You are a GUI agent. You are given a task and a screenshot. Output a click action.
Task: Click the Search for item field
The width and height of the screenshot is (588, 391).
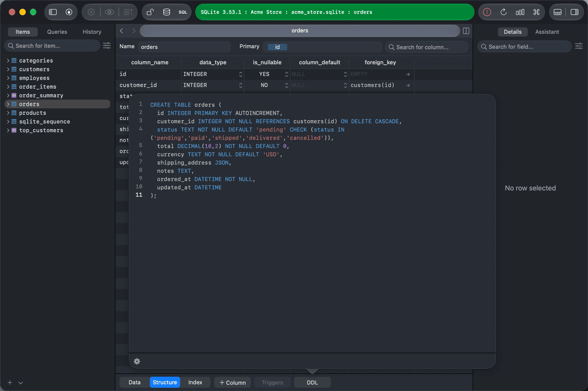52,46
